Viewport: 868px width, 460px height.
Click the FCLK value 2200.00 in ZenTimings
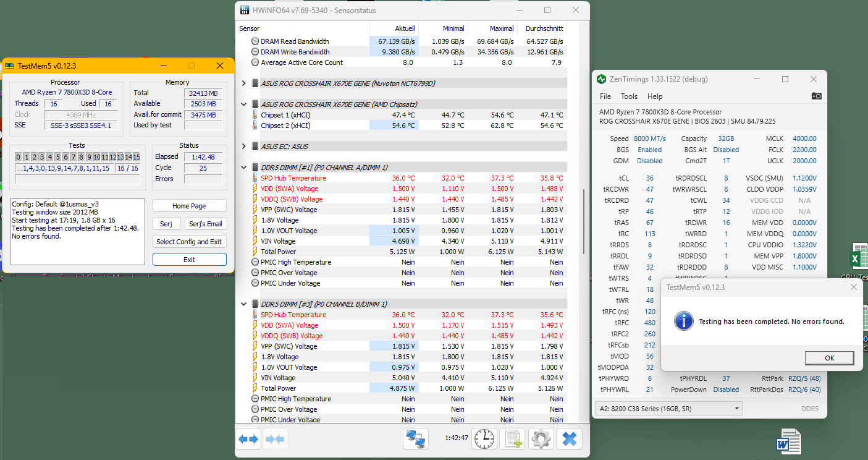tap(804, 150)
